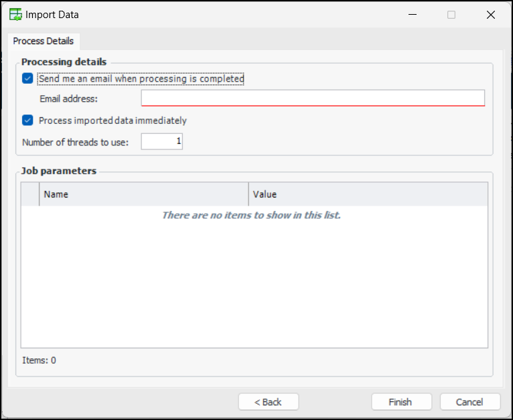
Task: Click the Job parameters group heading
Action: 59,171
